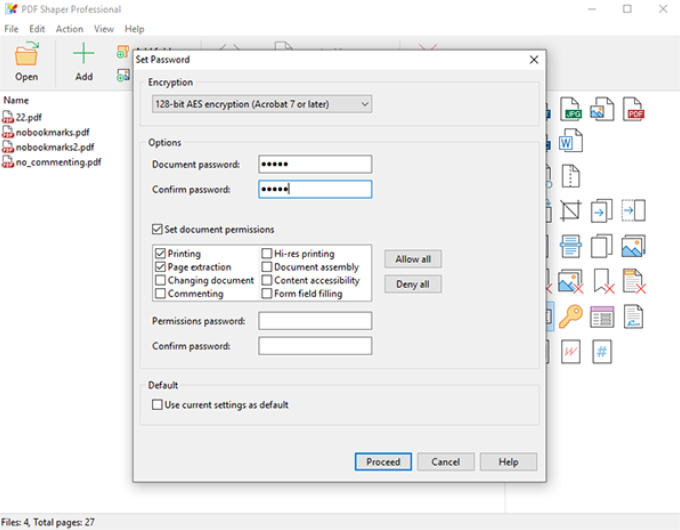Enable the Commenting permission checkbox

(x=160, y=294)
